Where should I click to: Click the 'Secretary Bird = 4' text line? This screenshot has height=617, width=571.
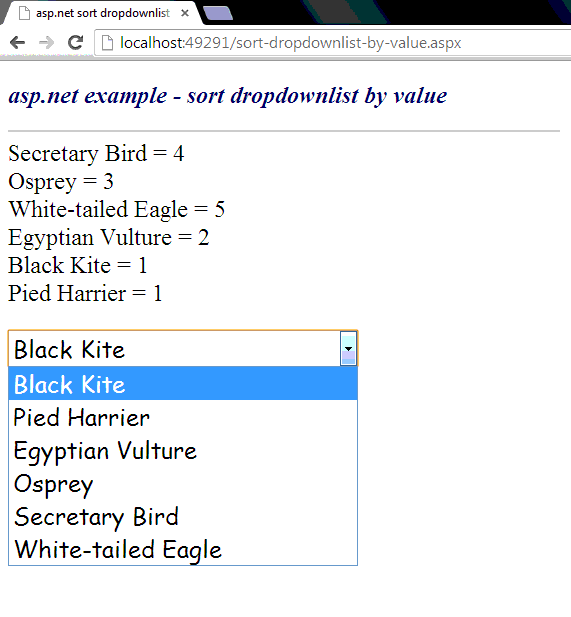click(x=96, y=153)
